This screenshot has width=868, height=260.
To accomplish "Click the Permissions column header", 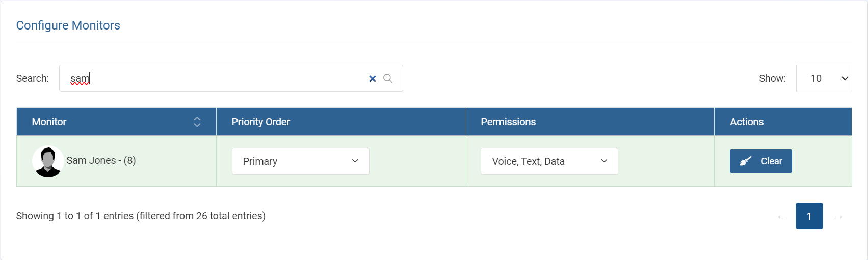I will point(508,122).
